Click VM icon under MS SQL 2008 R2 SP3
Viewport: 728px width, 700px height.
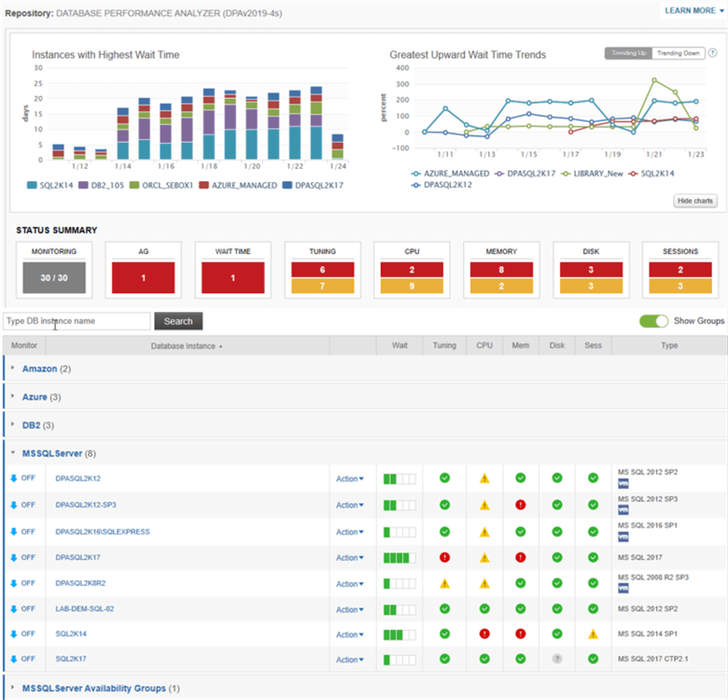pos(623,589)
